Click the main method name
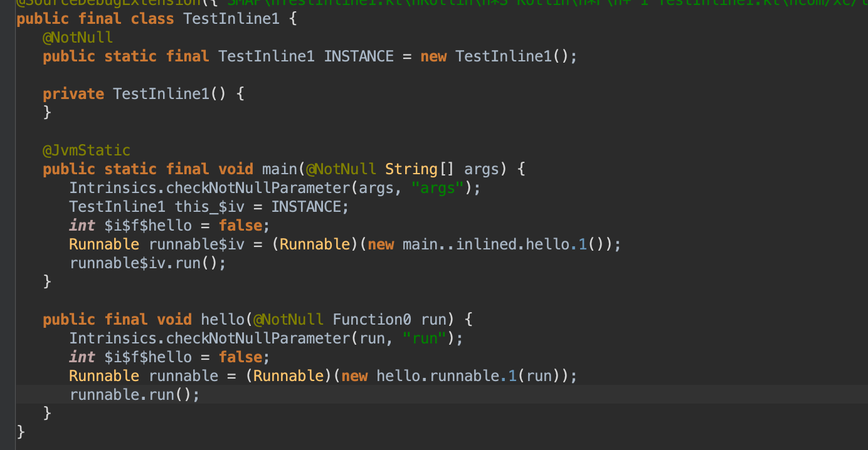 tap(279, 169)
